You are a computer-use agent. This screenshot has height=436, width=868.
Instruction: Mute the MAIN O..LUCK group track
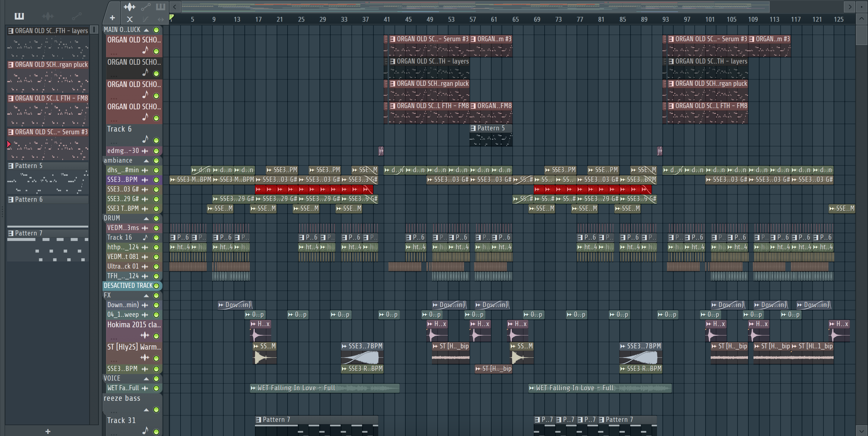(x=156, y=30)
